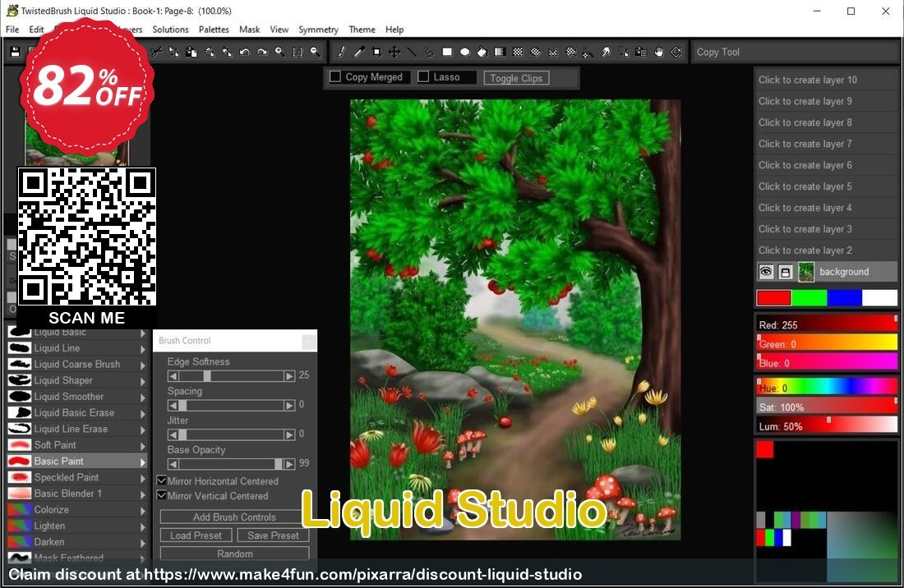This screenshot has height=588, width=904.
Task: Open the Solutions menu
Action: click(170, 30)
